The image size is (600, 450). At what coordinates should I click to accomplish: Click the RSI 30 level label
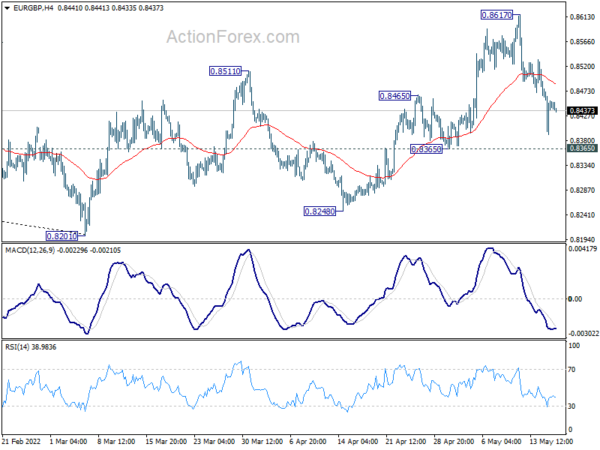[x=572, y=406]
